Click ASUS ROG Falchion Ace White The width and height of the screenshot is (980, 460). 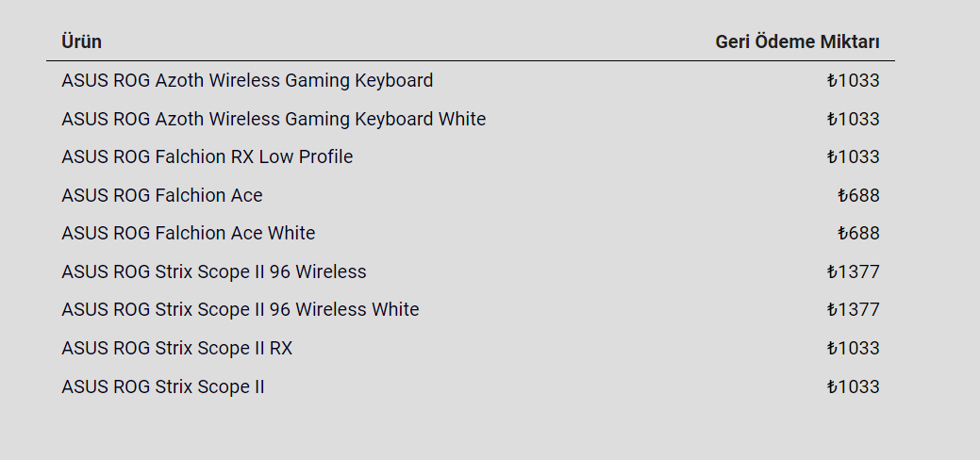[x=189, y=233]
